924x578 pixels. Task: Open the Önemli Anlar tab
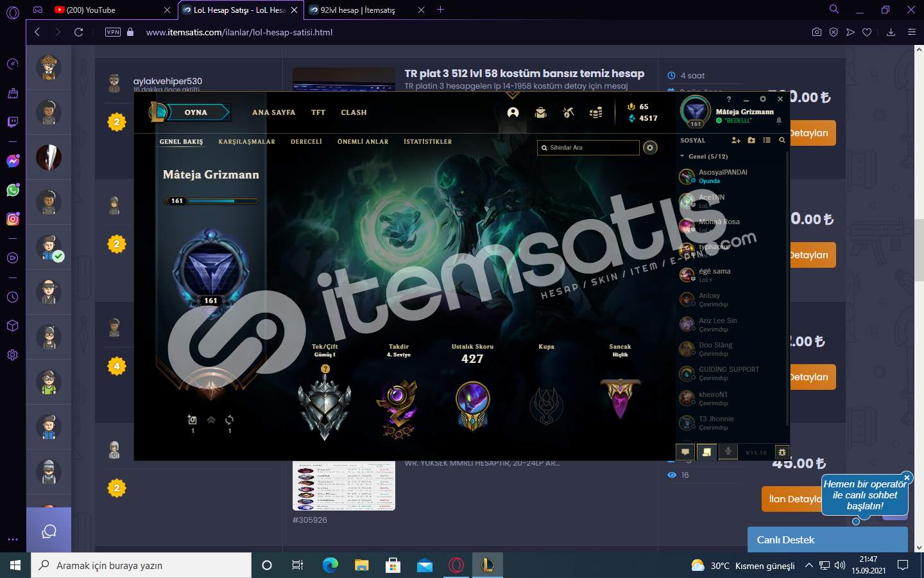coord(363,141)
